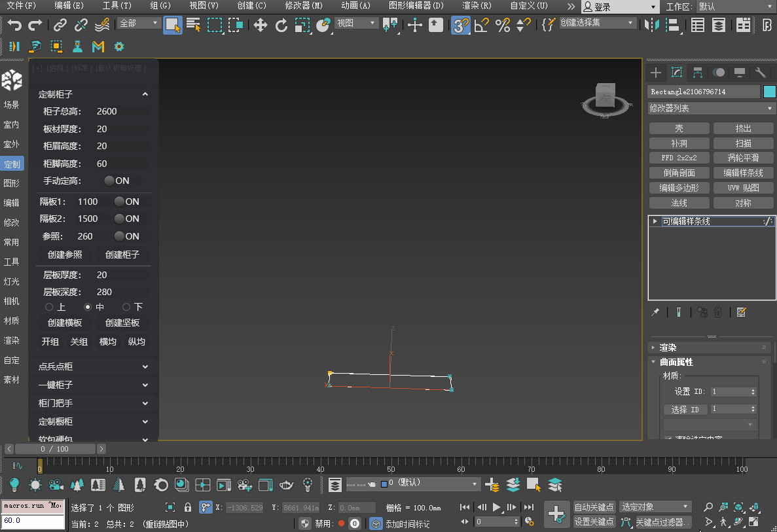Click the pin stack icon
This screenshot has width=777, height=532.
[x=655, y=312]
